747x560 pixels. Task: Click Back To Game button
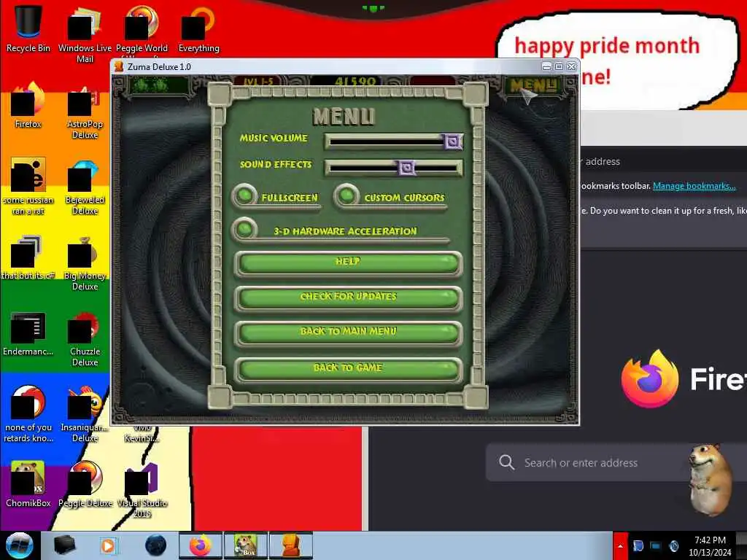pos(348,369)
